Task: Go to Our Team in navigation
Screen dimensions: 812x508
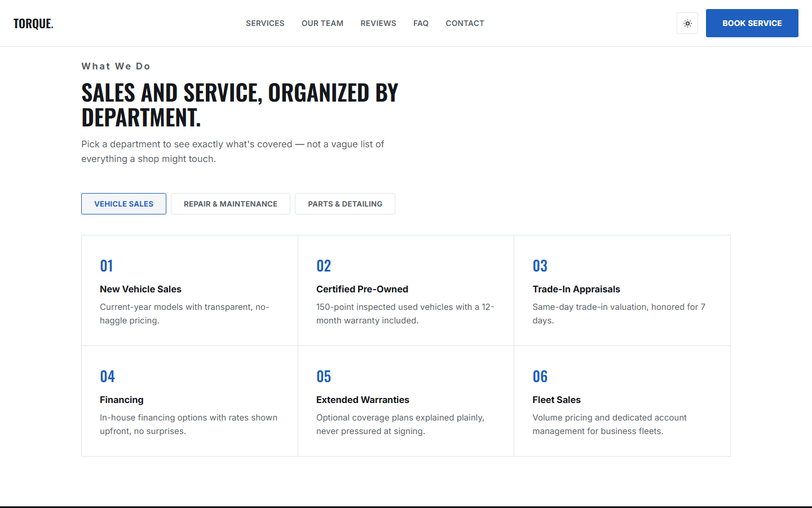Action: coord(323,23)
